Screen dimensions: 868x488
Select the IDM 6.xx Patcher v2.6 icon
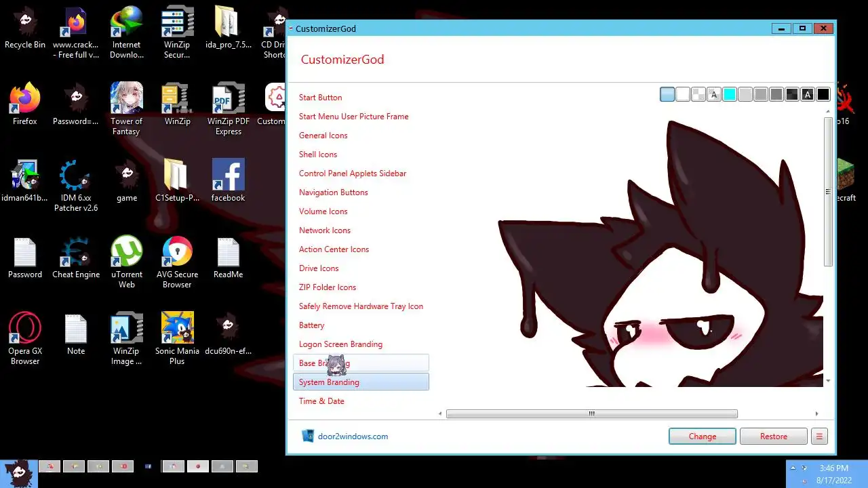pos(76,186)
